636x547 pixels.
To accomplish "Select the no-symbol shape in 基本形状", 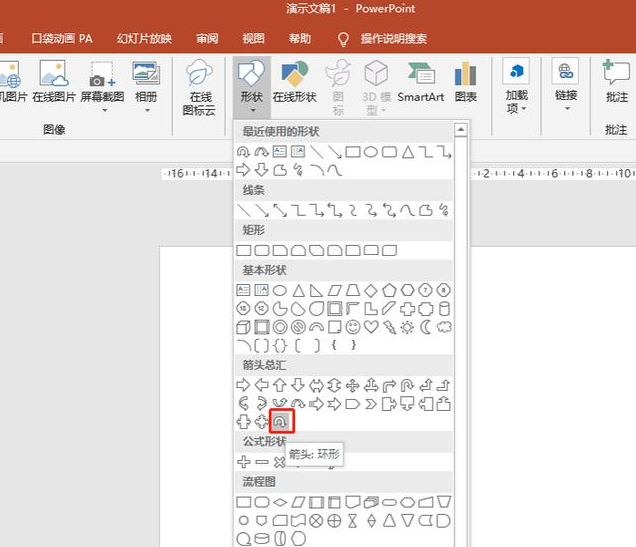I will [x=298, y=327].
